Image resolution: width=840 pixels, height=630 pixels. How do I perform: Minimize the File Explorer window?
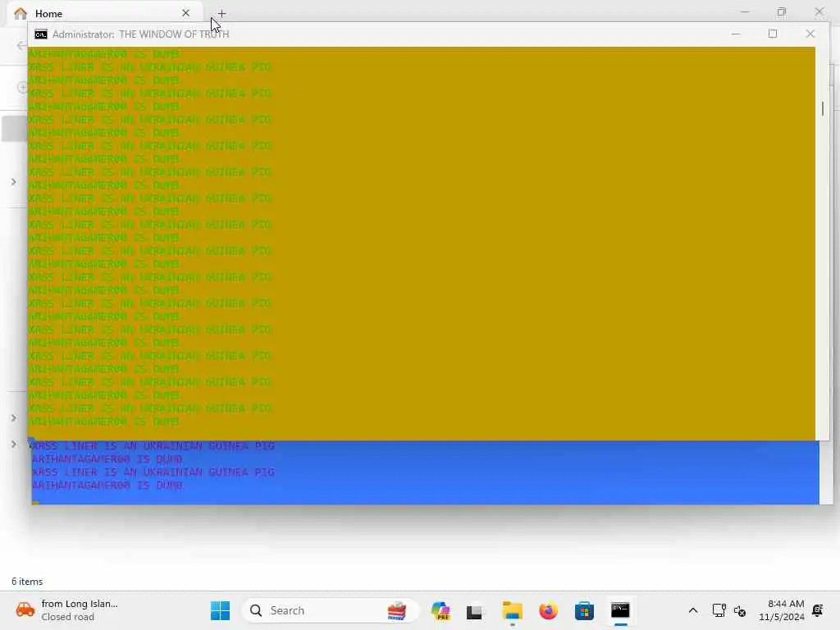pos(745,11)
